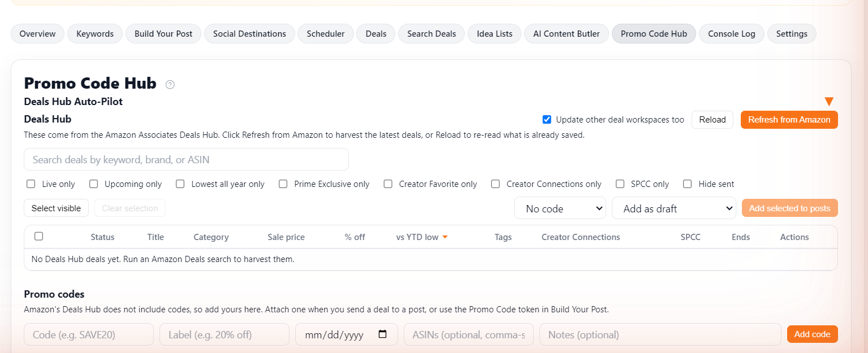This screenshot has width=868, height=353.
Task: Open the Promo Code Hub help icon
Action: tap(170, 85)
